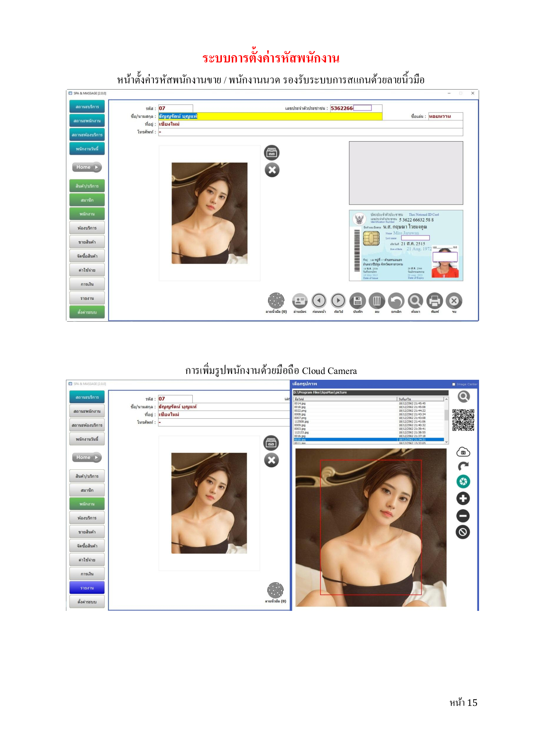Viewport: 535px width, 756px height.
Task: Select 0022.png in the file list
Action: click(x=300, y=410)
